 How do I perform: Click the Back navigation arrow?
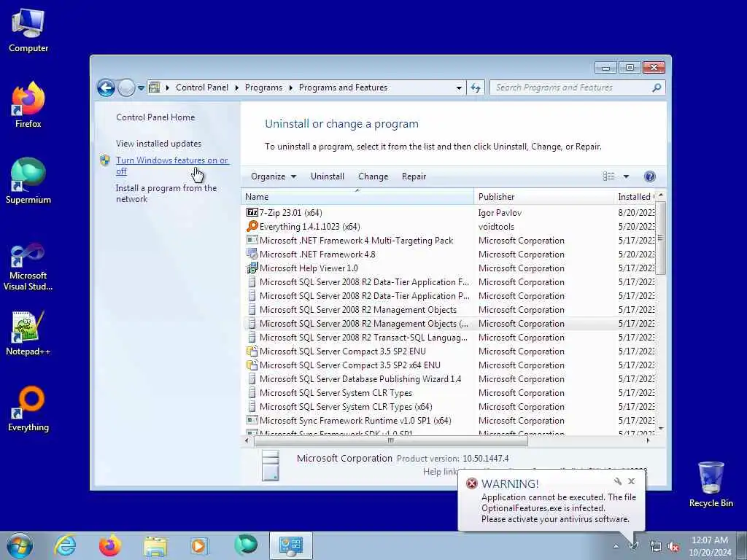106,87
